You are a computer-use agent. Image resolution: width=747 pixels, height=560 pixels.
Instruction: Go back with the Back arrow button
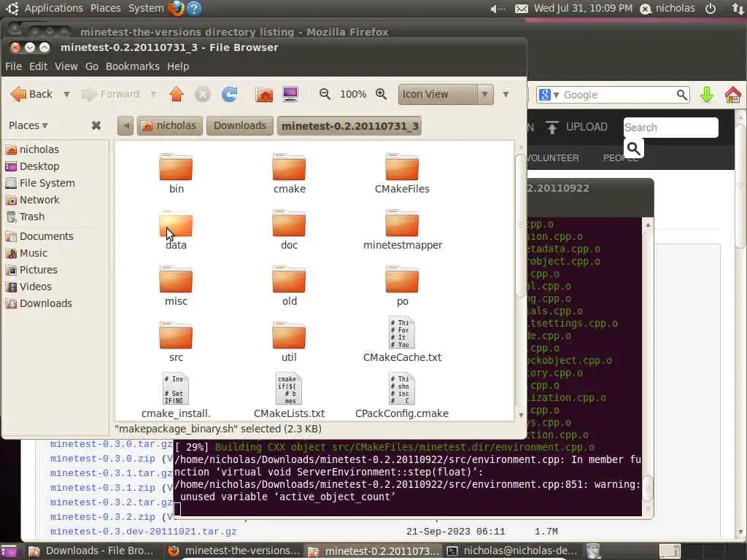(31, 94)
